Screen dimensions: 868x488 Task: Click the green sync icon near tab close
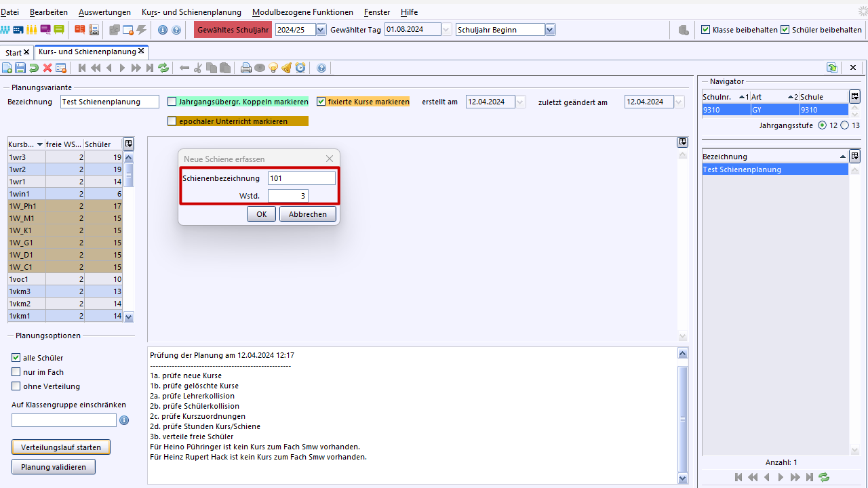click(x=832, y=68)
